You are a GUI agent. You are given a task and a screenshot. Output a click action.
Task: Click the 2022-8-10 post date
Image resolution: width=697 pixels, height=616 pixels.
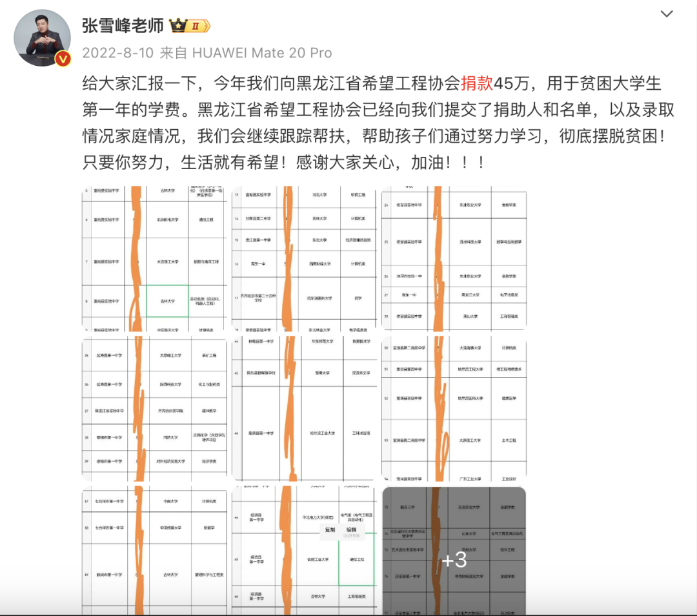tap(118, 53)
